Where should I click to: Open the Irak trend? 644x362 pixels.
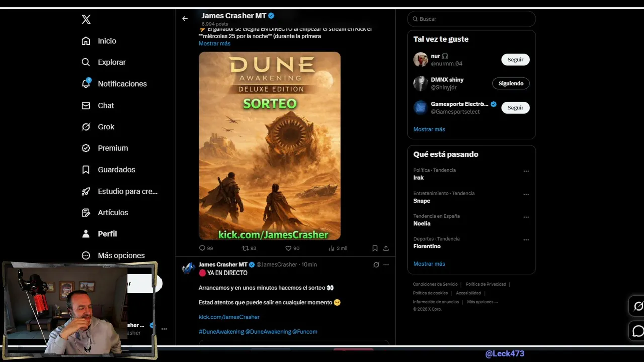418,178
